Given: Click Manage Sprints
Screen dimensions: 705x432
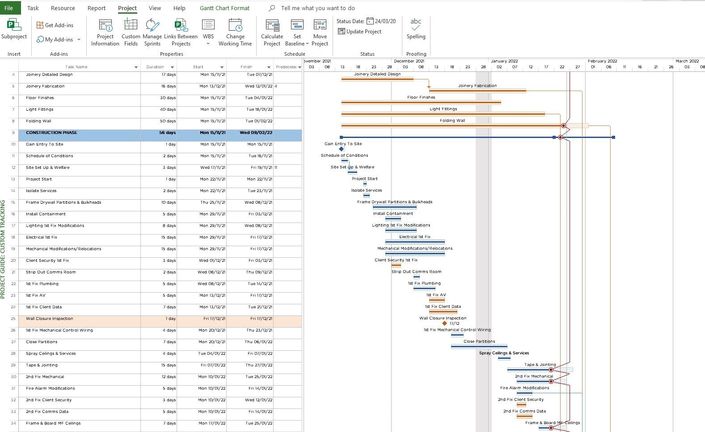Looking at the screenshot, I should pos(152,32).
